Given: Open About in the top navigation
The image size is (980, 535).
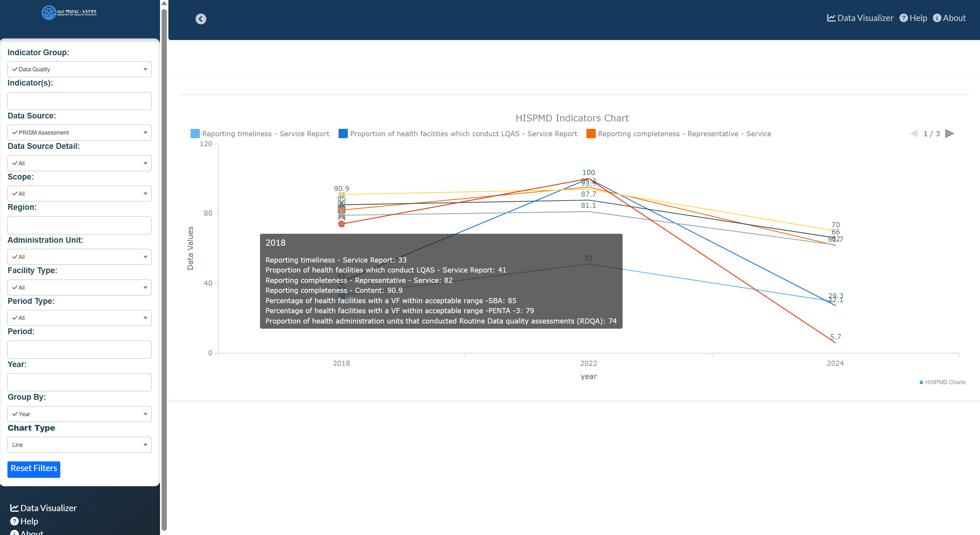Looking at the screenshot, I should 949,18.
